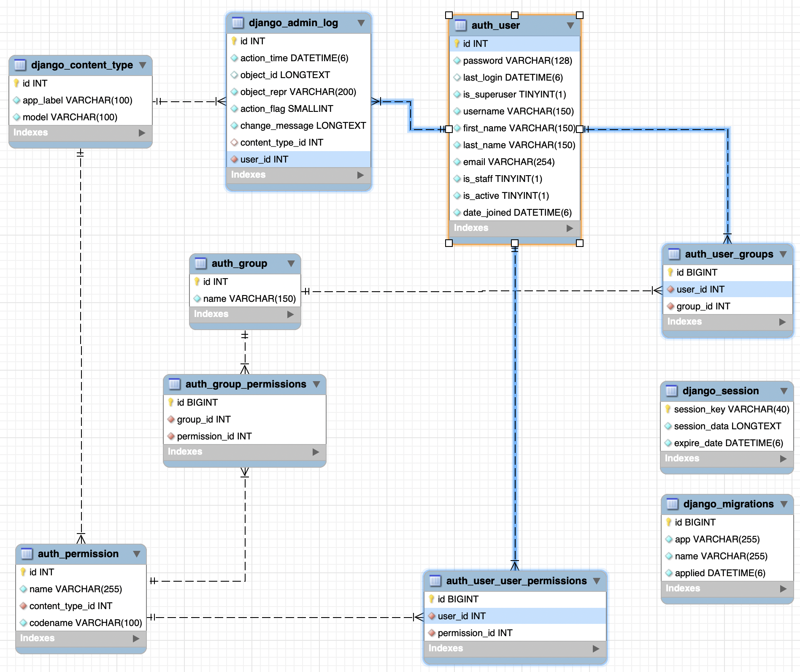Click the auth_user_groups table icon

point(674,254)
